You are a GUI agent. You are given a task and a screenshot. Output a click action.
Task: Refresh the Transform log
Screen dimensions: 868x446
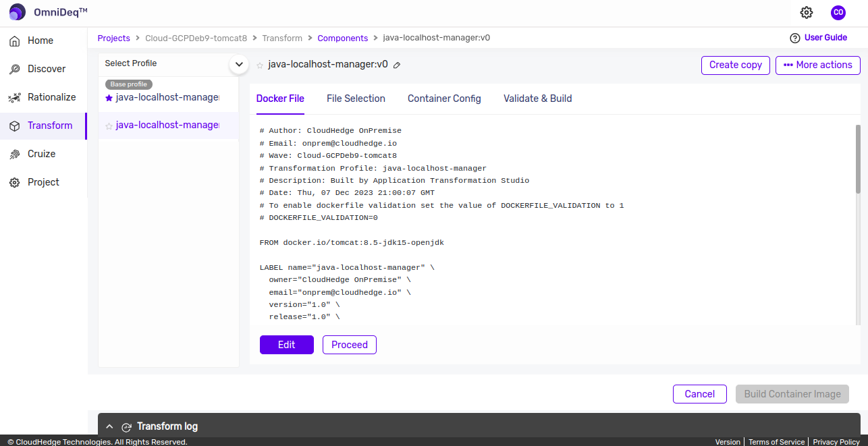pyautogui.click(x=126, y=427)
